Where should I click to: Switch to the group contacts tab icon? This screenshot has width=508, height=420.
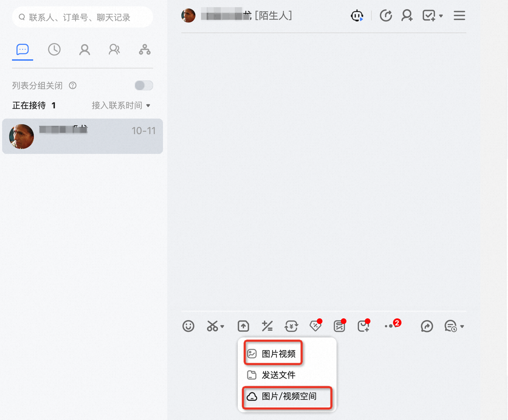coord(114,49)
